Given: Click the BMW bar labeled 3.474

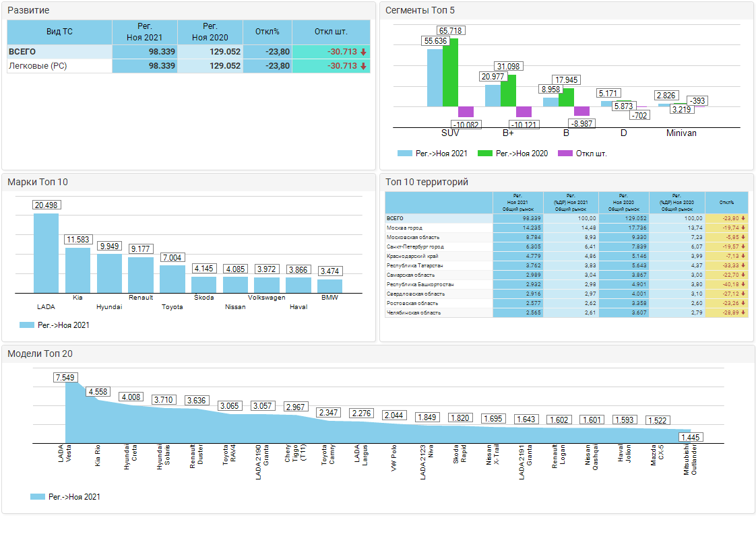Looking at the screenshot, I should tap(330, 285).
